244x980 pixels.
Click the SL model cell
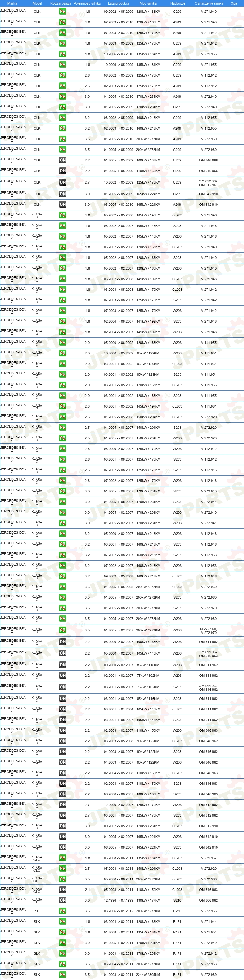(37, 911)
